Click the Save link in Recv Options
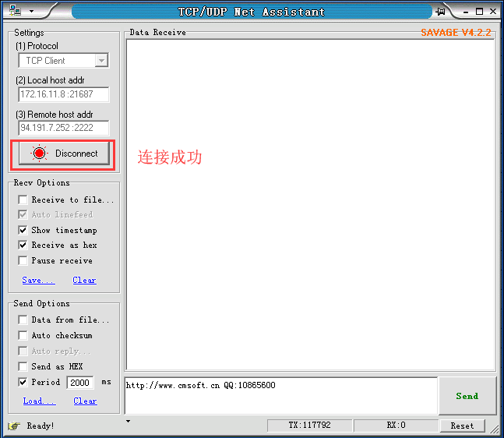This screenshot has height=438, width=504. pos(38,281)
